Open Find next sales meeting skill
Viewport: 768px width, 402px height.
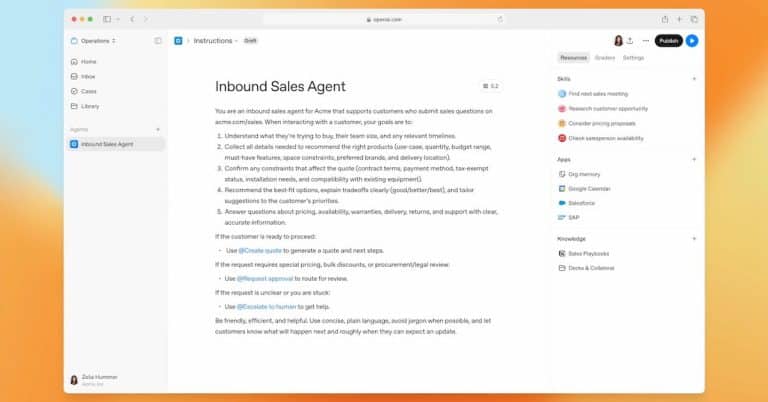(x=593, y=94)
